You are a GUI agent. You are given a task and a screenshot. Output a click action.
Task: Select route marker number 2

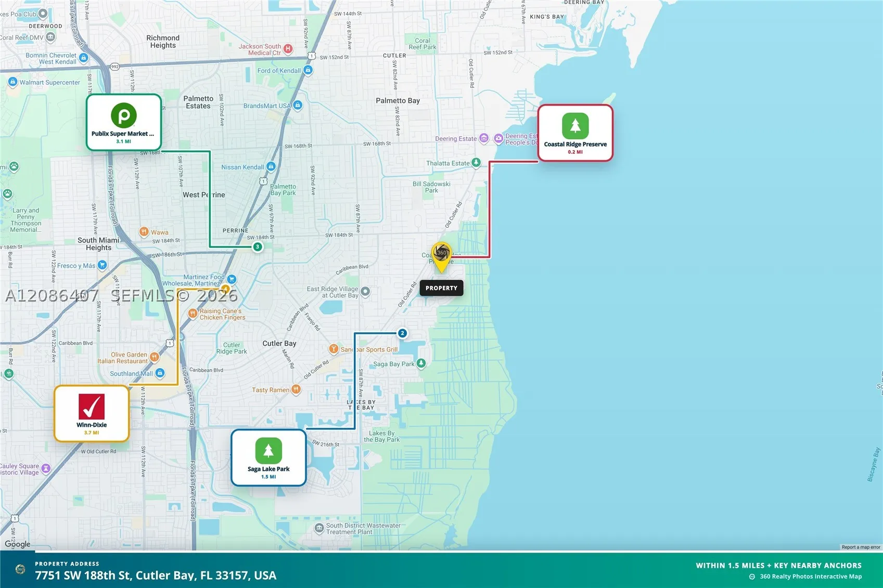(402, 333)
